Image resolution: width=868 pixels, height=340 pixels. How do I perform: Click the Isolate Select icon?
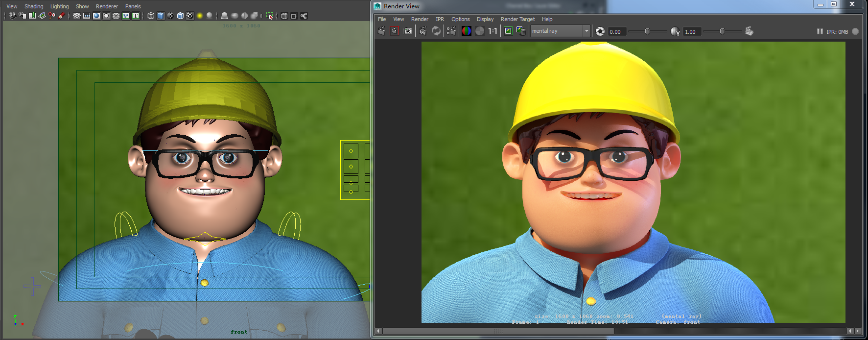coord(269,16)
